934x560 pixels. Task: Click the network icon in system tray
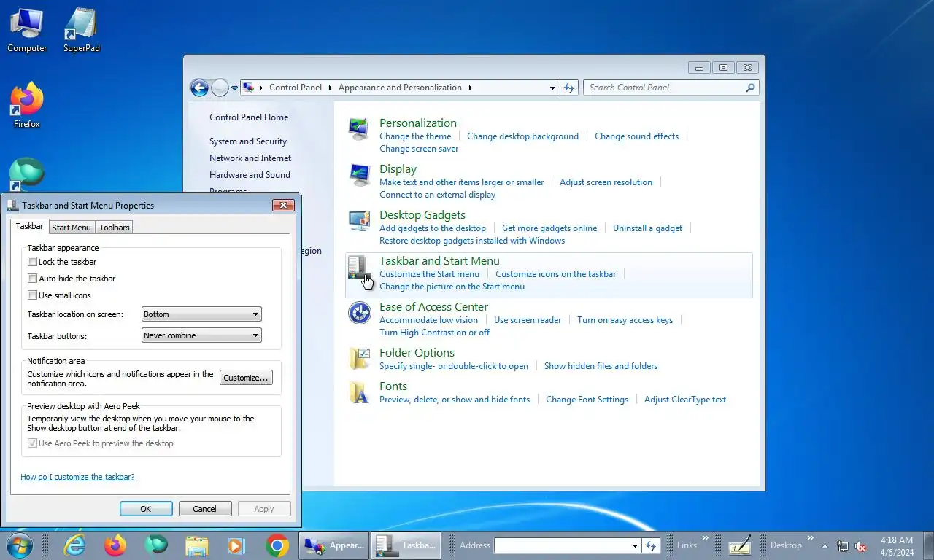tap(843, 546)
